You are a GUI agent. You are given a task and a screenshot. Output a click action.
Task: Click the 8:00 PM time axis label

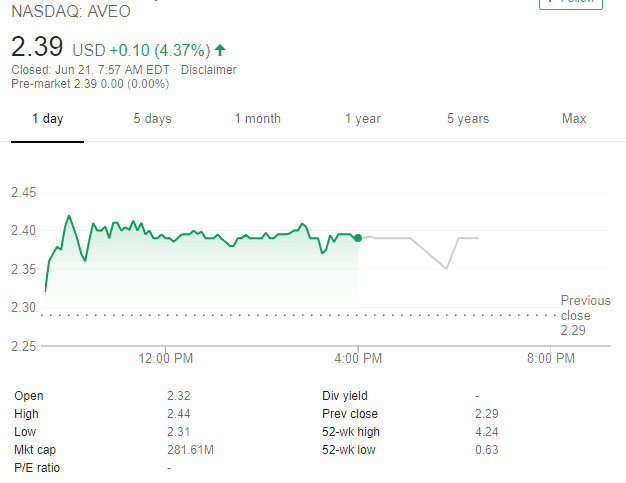(x=549, y=357)
